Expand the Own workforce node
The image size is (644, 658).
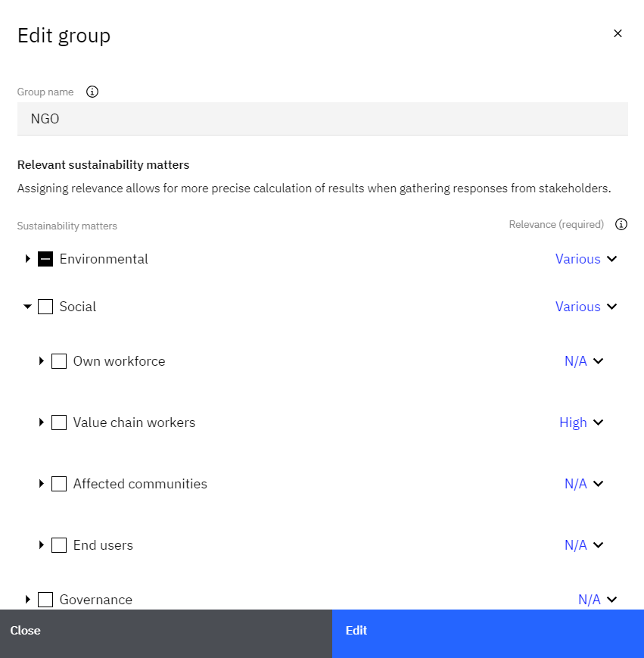[x=41, y=361]
